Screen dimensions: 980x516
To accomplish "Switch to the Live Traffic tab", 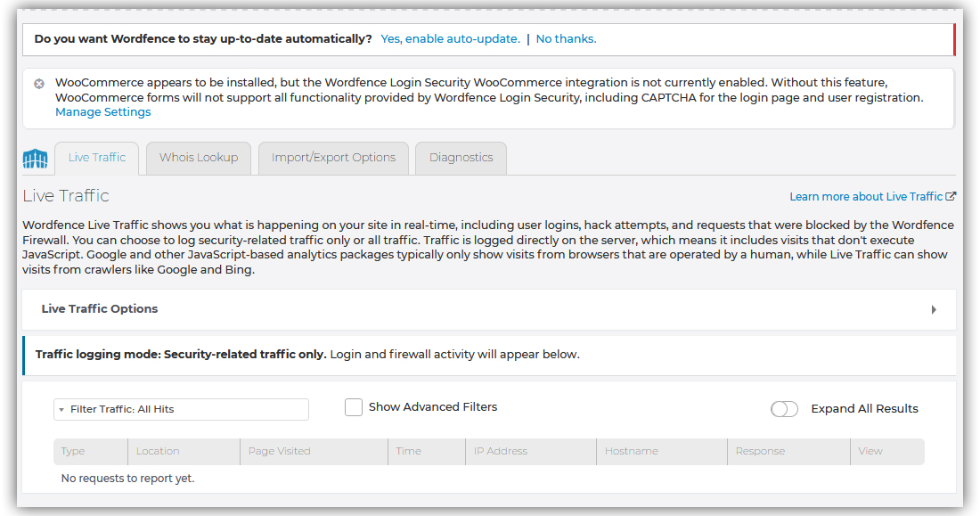I will click(97, 158).
